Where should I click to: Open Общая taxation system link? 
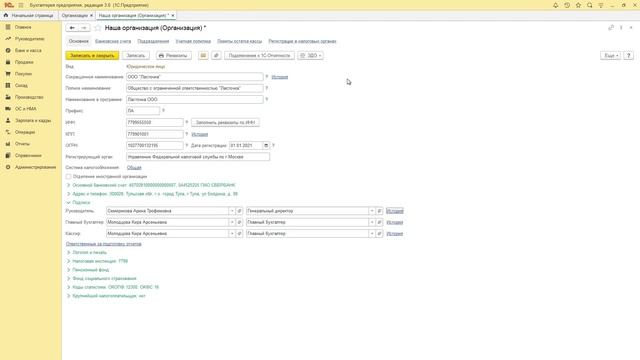pyautogui.click(x=134, y=167)
